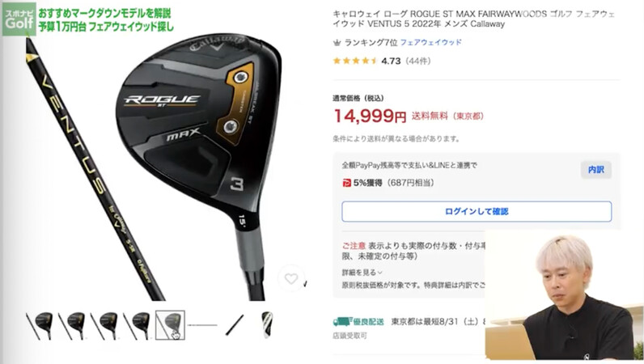Click the delivery truck icon
The image size is (644, 364).
point(341,322)
